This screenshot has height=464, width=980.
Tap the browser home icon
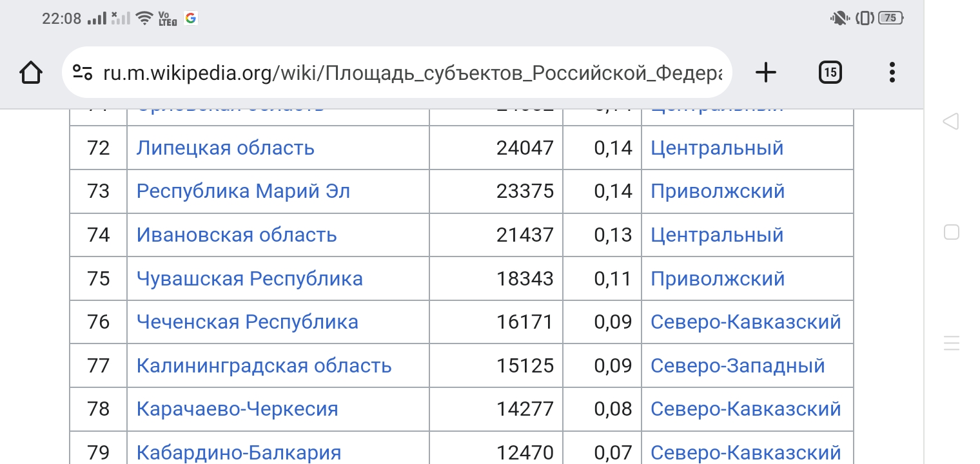tap(31, 72)
